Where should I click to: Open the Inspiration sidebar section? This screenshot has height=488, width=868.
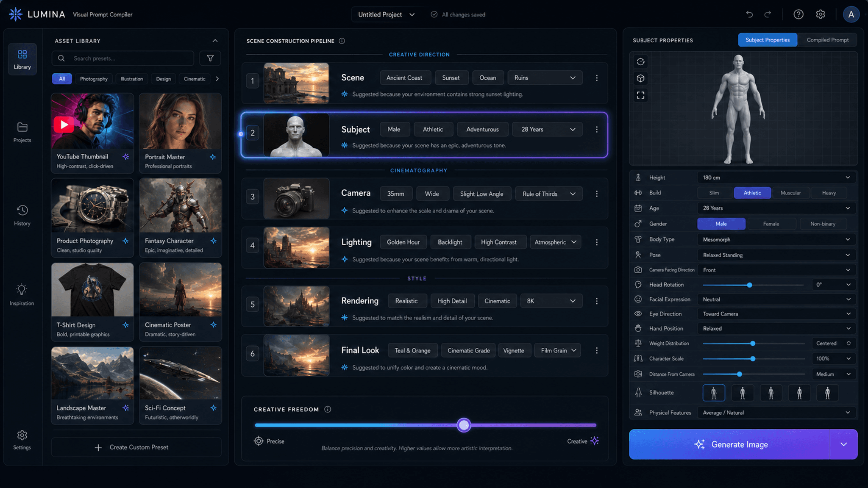(22, 295)
